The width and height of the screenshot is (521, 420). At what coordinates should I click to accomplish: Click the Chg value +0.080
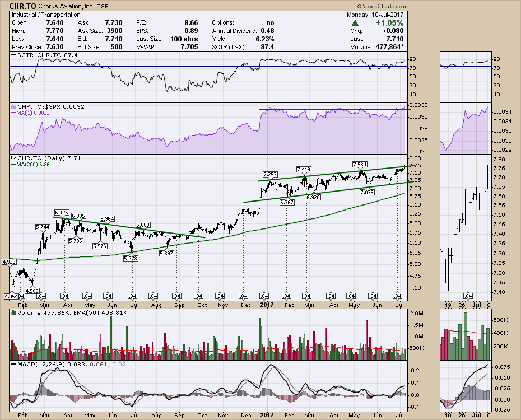tap(393, 31)
